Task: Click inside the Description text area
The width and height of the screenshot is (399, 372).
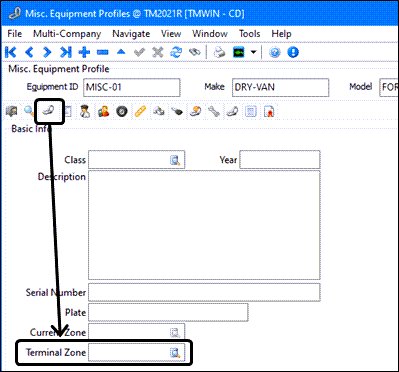Action: tap(204, 225)
